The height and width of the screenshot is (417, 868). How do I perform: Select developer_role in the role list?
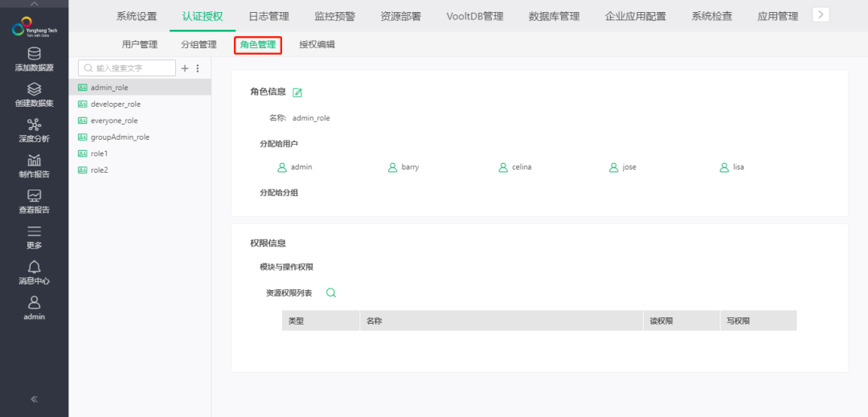point(140,104)
